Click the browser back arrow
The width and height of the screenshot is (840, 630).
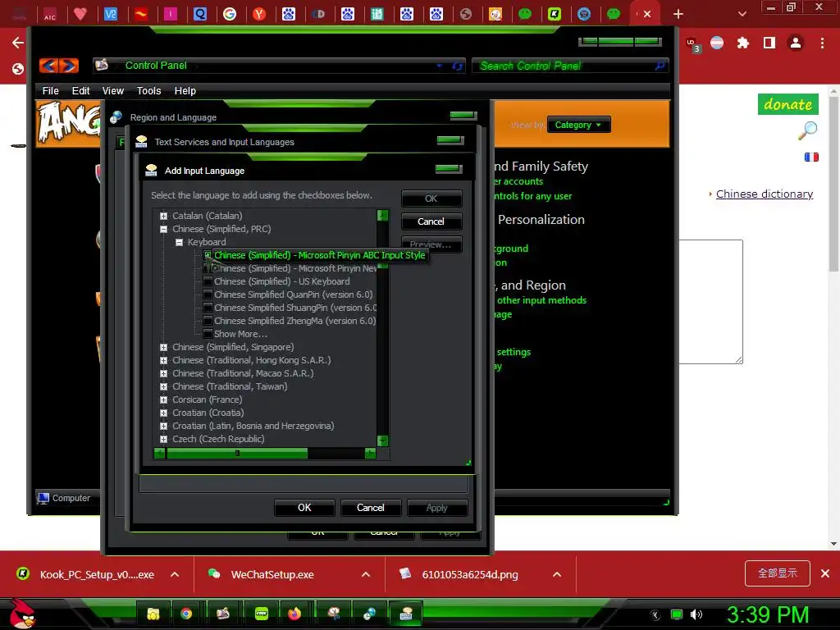(x=18, y=43)
